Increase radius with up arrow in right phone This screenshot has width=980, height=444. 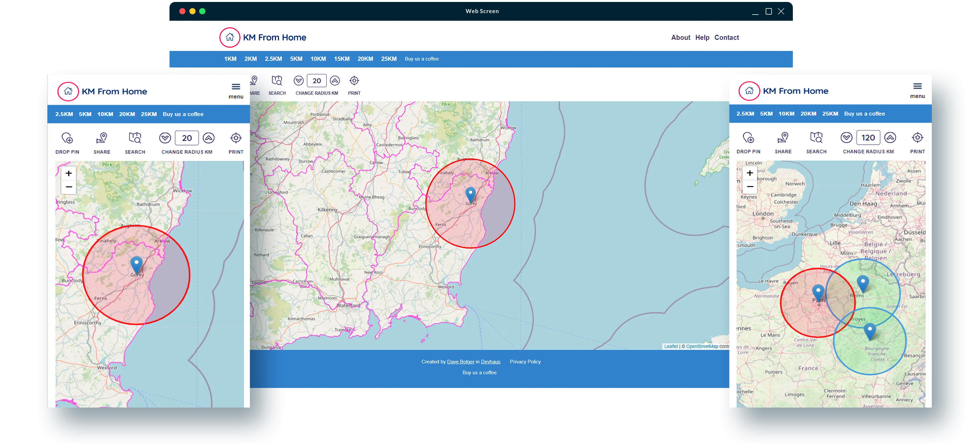[890, 138]
